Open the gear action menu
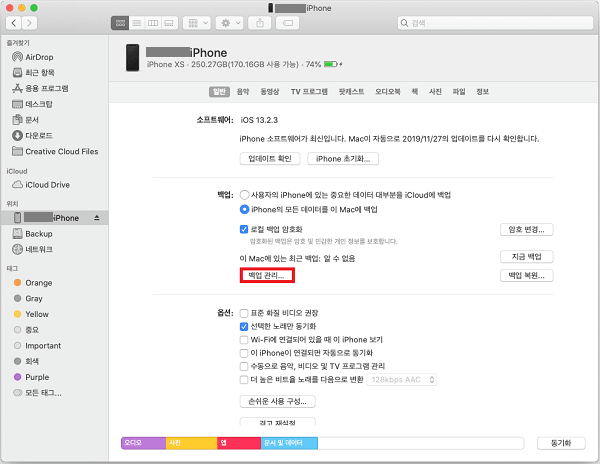This screenshot has width=600, height=464. (230, 23)
